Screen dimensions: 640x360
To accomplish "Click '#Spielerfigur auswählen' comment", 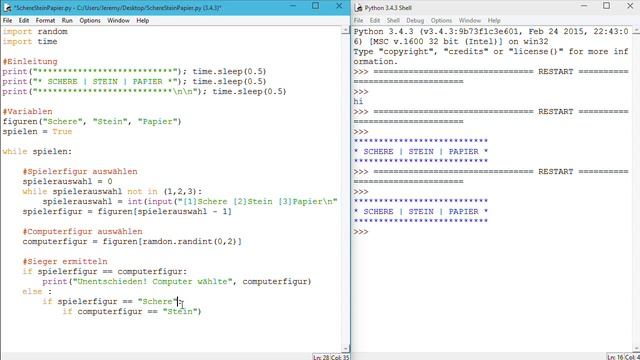I will tap(80, 171).
